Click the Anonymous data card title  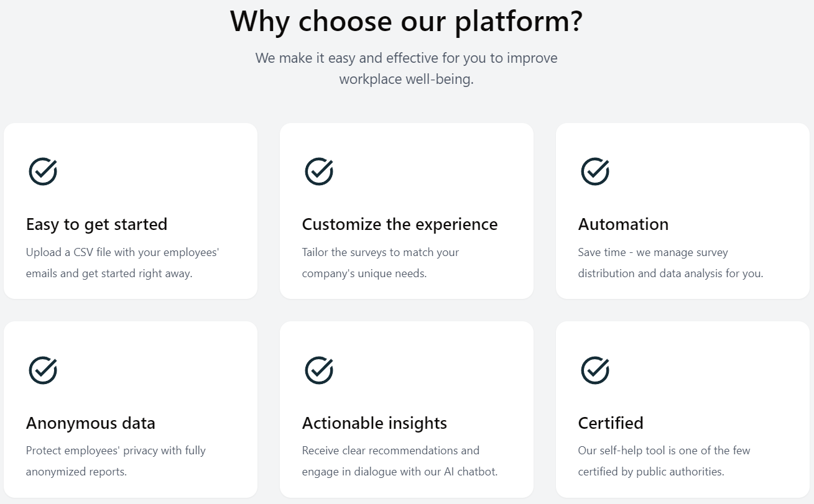click(x=91, y=423)
